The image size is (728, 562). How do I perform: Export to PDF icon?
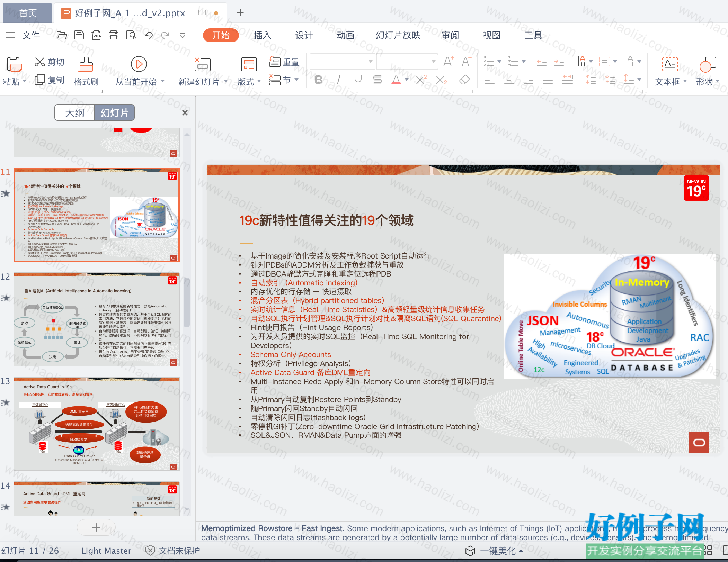click(96, 35)
